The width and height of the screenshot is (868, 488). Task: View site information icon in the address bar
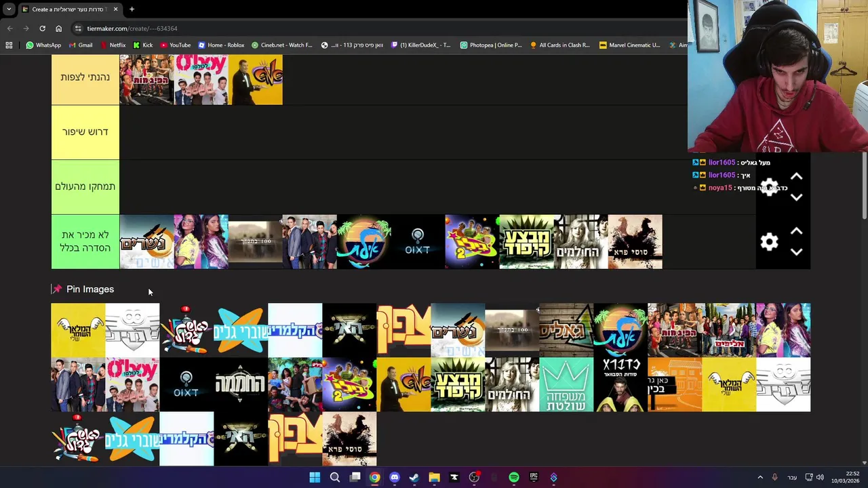coord(78,28)
